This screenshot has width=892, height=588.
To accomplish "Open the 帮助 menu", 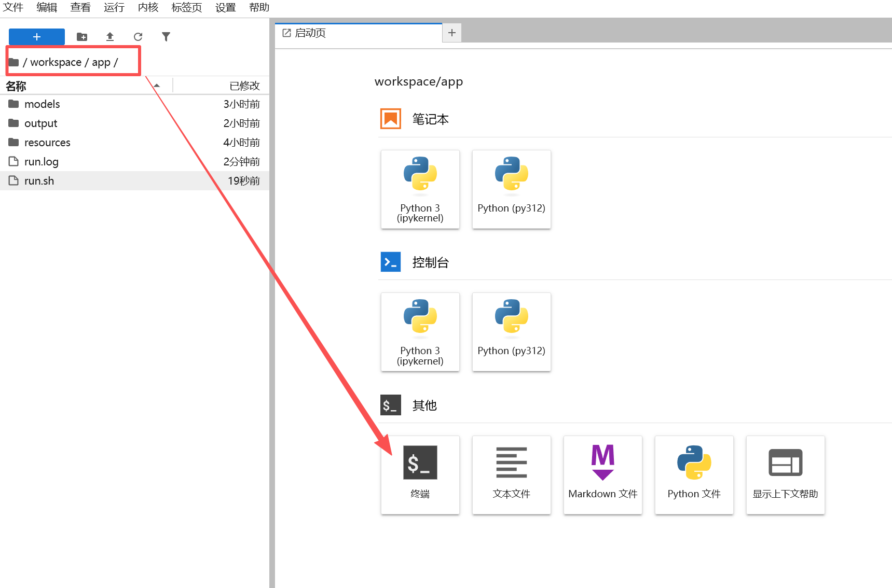I will (259, 7).
